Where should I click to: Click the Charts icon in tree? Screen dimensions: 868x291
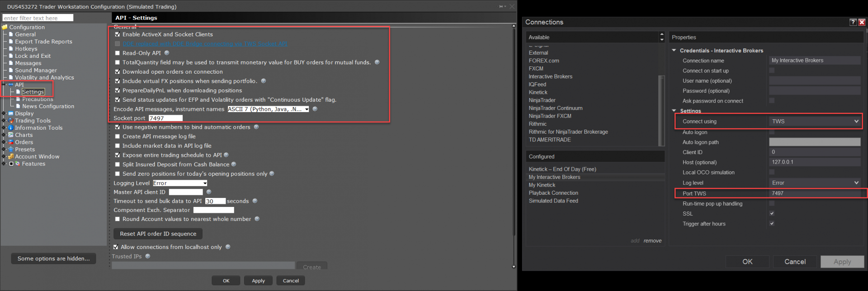coord(11,135)
